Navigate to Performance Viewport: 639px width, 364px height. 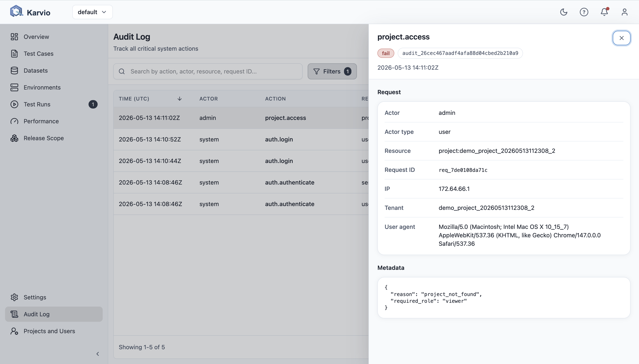point(54,121)
